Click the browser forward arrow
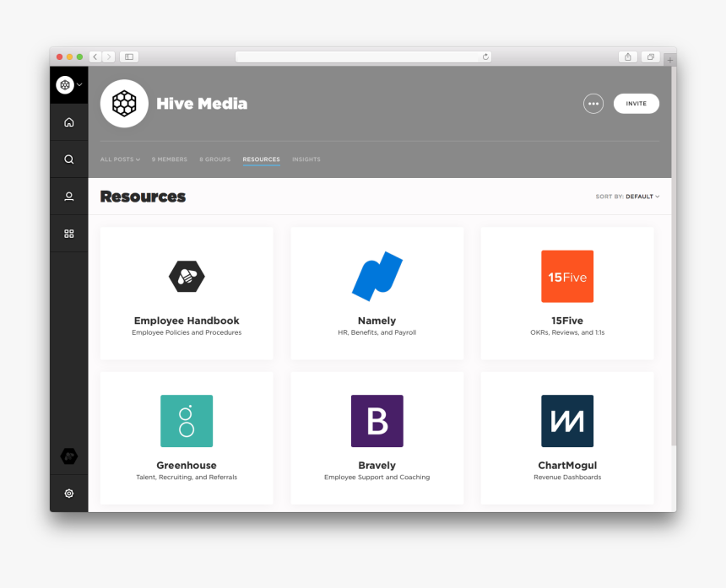 (x=109, y=57)
